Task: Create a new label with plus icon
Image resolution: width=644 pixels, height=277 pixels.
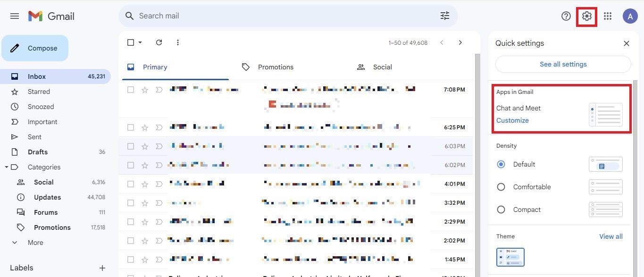Action: (x=102, y=268)
